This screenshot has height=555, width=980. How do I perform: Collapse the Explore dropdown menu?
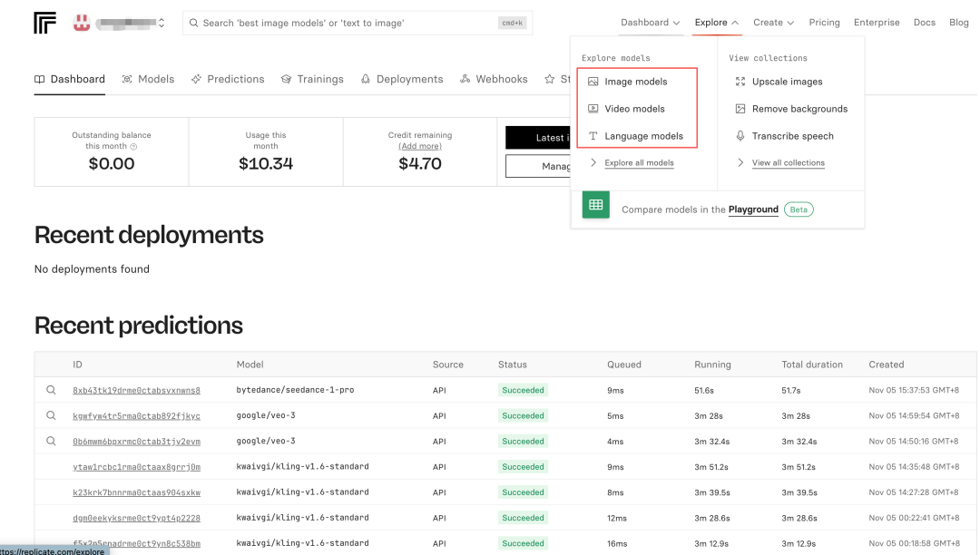click(716, 23)
